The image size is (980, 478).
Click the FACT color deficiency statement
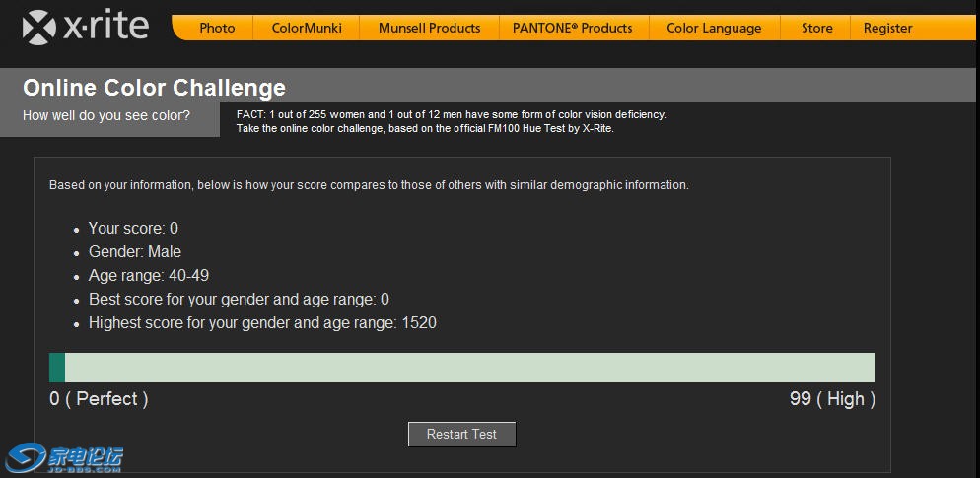[452, 115]
